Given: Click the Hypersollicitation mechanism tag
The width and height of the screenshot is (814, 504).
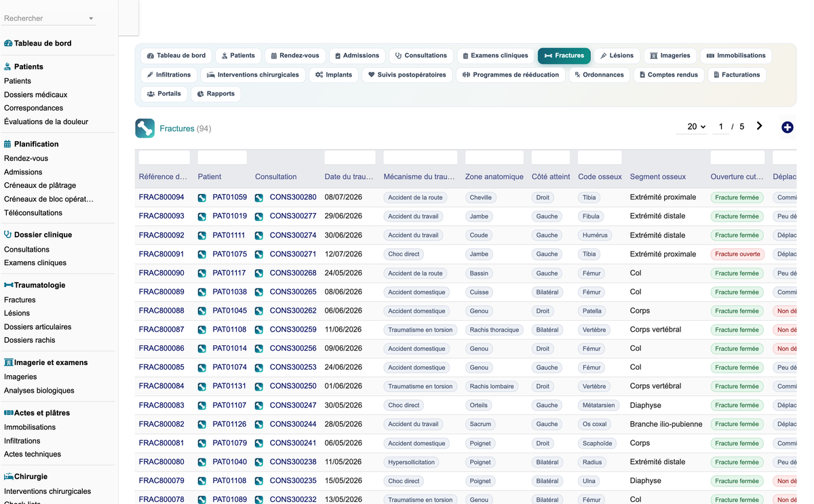Looking at the screenshot, I should pyautogui.click(x=410, y=462).
